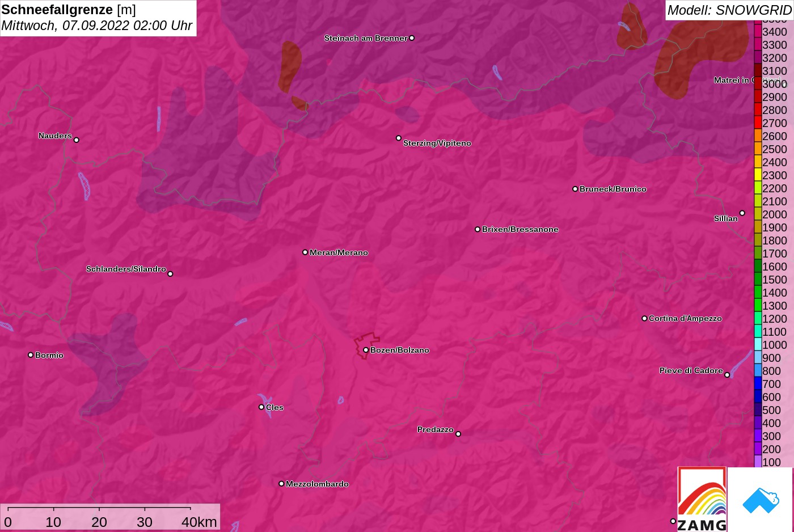The width and height of the screenshot is (794, 532).
Task: Click the 500 legend value
Action: click(772, 410)
